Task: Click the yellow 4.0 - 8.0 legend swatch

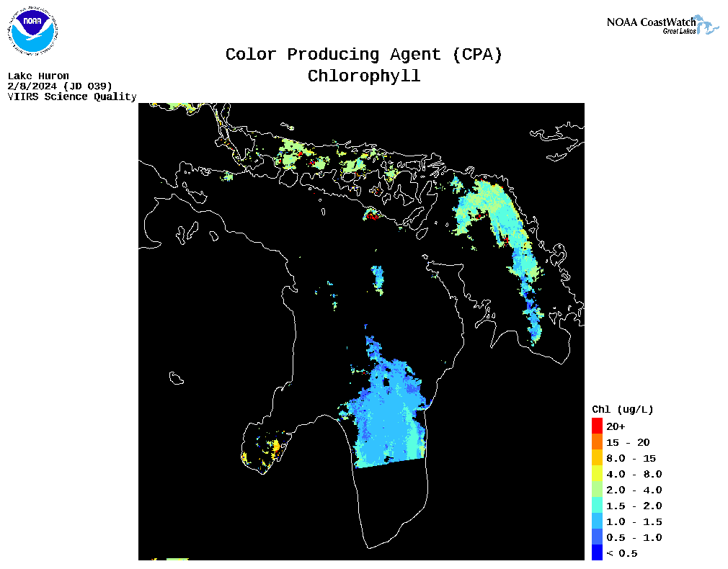Action: (x=597, y=473)
